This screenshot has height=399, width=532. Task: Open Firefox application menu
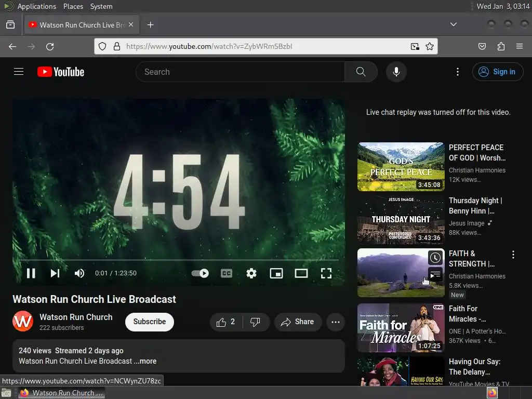[520, 46]
